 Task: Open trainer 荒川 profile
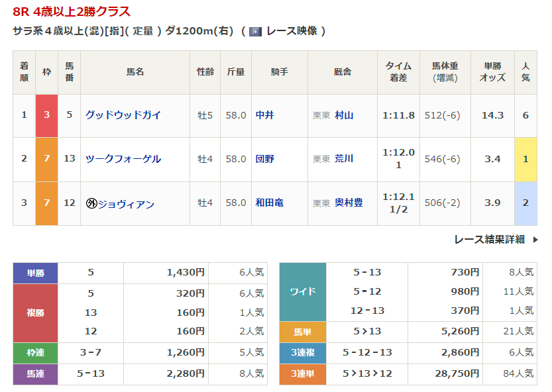(344, 159)
